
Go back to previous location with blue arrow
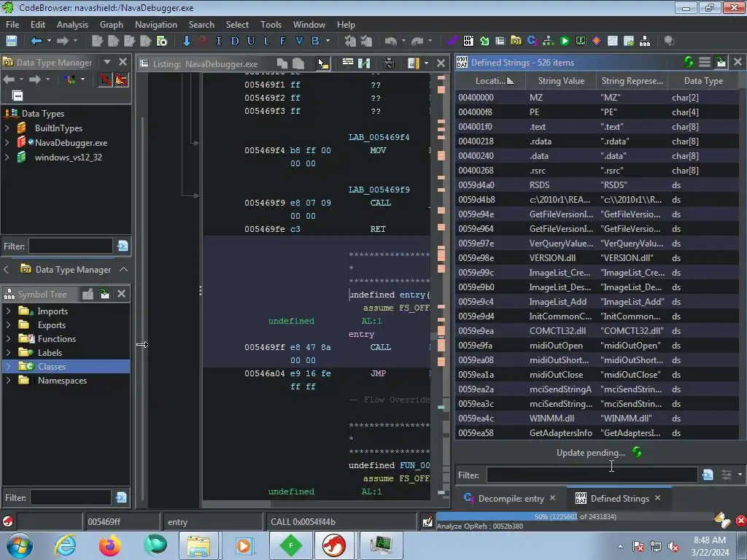click(36, 41)
